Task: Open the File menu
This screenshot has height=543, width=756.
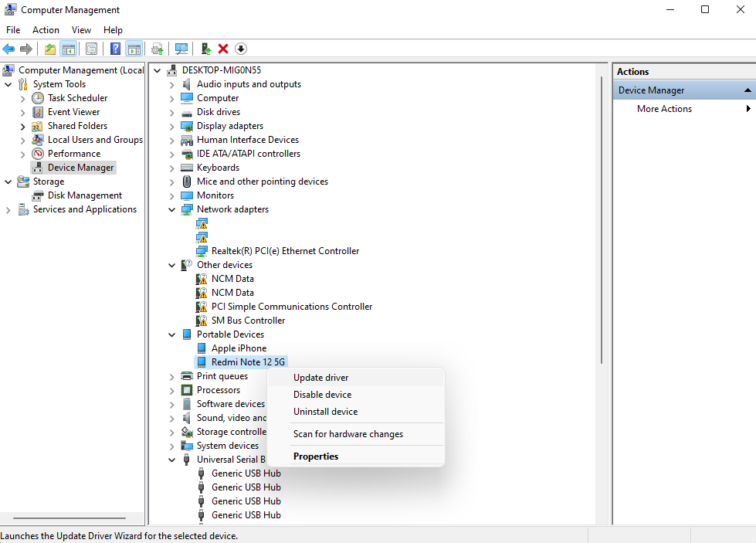Action: 13,30
